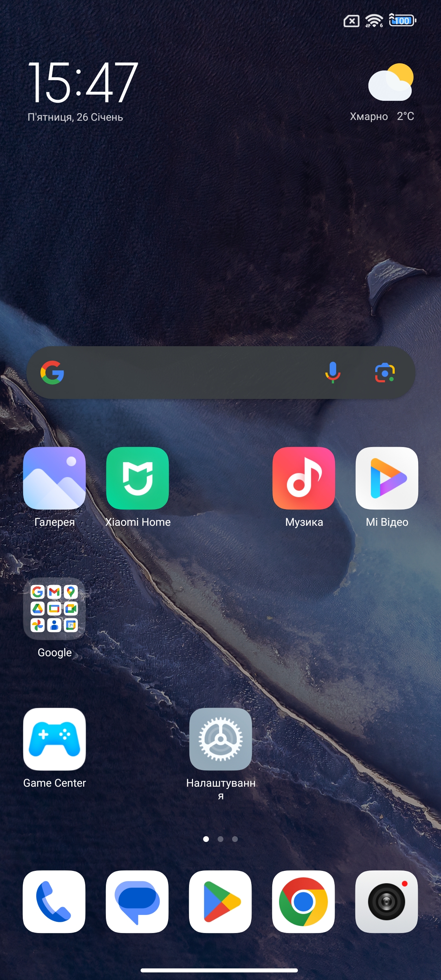
Task: Launch the Xiaomi Home app
Action: [x=137, y=478]
